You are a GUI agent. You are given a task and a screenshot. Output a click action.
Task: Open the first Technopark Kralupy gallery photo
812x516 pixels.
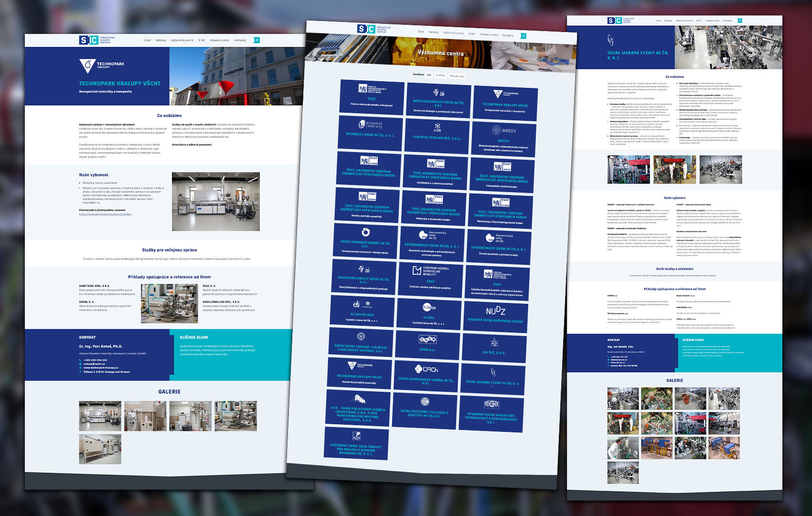point(100,416)
